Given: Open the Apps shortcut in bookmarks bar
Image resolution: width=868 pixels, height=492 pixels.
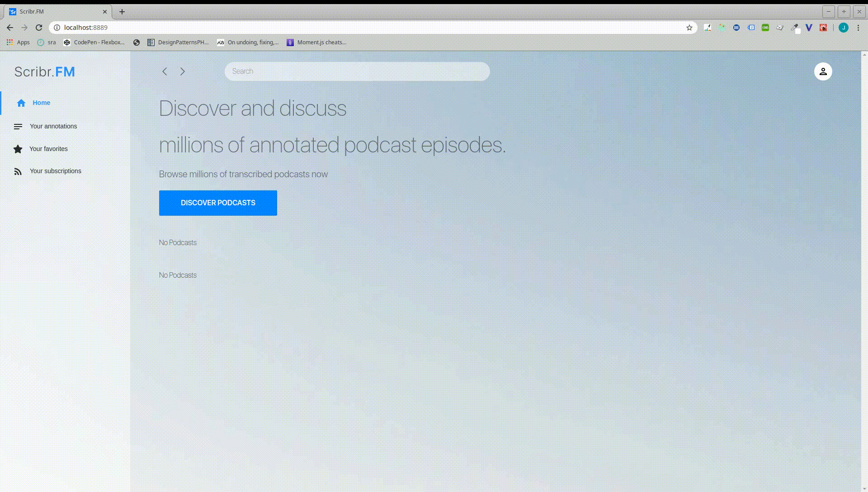Looking at the screenshot, I should pyautogui.click(x=18, y=42).
